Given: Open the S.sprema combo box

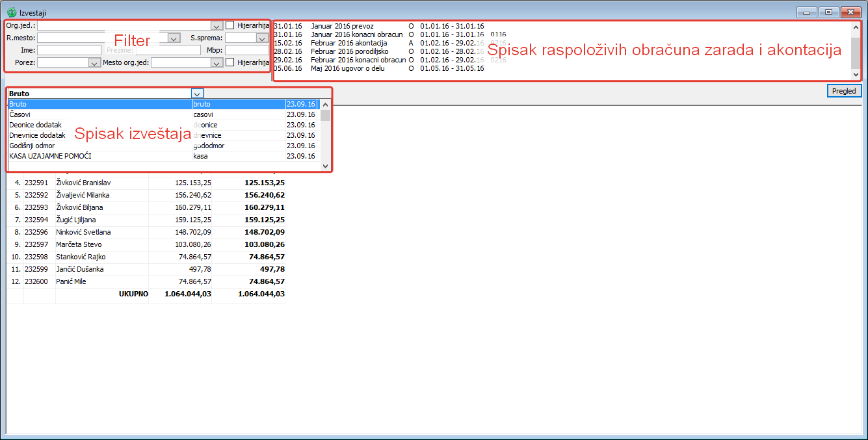Looking at the screenshot, I should click(x=262, y=38).
